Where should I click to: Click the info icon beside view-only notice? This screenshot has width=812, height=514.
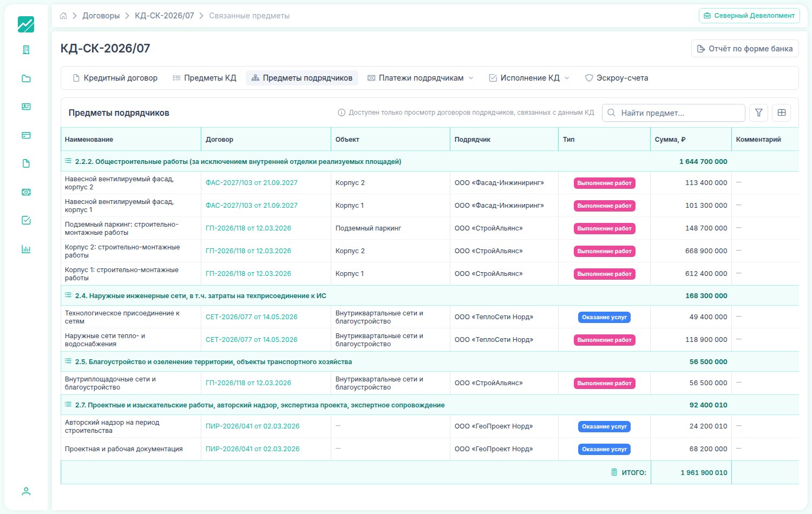[342, 113]
